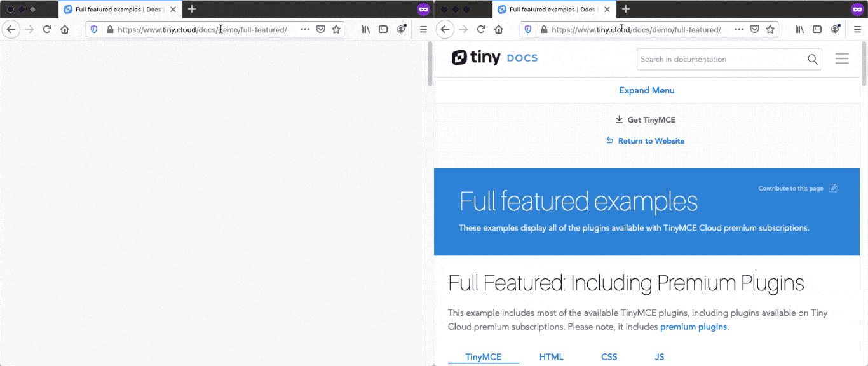Click the 'Return to Website' link
Viewport: 868px width, 366px height.
click(646, 140)
